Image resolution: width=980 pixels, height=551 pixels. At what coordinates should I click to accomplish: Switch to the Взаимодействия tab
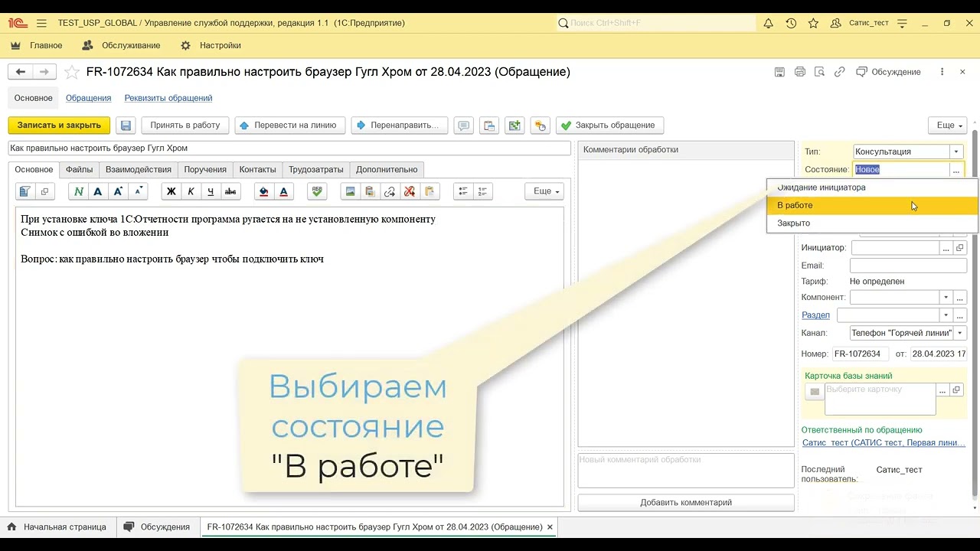tap(139, 170)
